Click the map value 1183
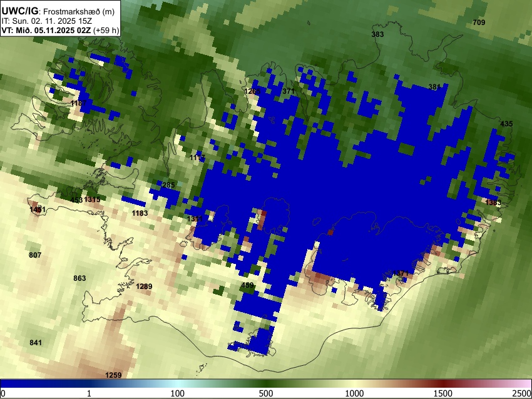532x399 pixels. tap(140, 213)
